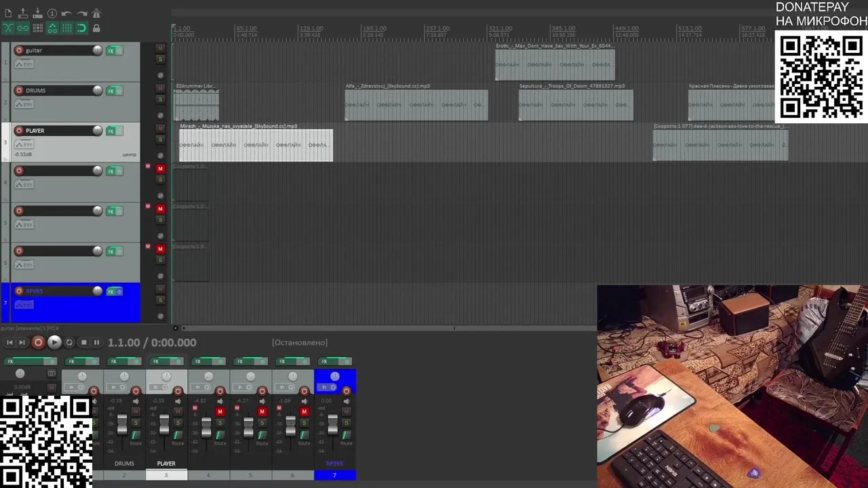Arm the guitar track for recording
Viewport: 868px width, 488px height.
pos(19,50)
